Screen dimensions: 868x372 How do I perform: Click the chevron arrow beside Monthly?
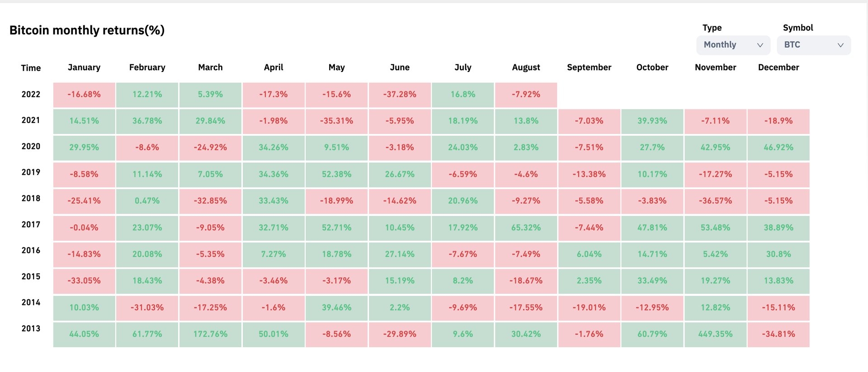pos(760,45)
